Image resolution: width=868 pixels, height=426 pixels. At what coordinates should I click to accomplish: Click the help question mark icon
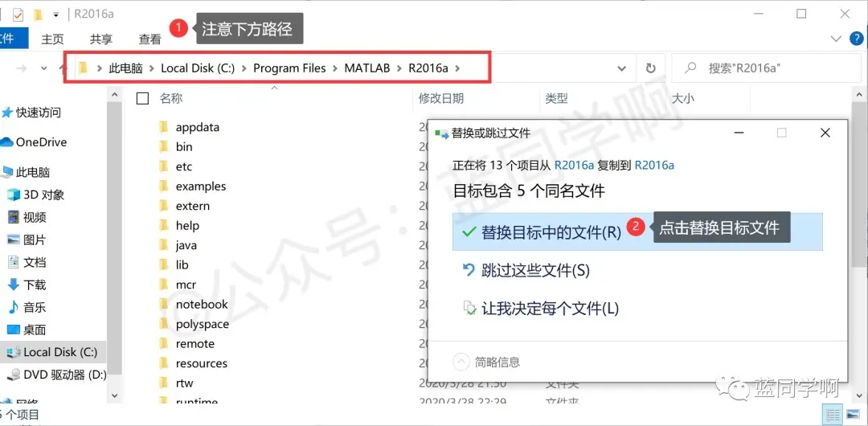click(856, 39)
